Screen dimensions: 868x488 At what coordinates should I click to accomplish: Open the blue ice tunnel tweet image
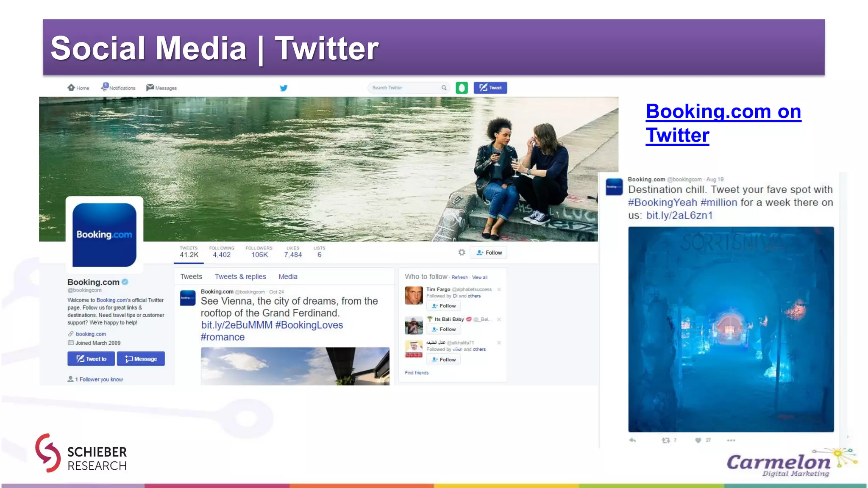coord(731,329)
